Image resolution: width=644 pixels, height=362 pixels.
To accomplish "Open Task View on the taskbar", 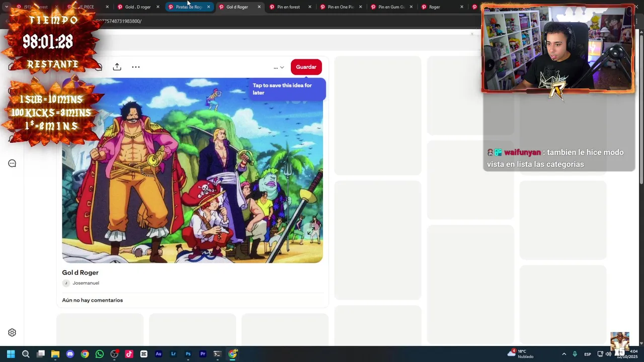I will (41, 354).
